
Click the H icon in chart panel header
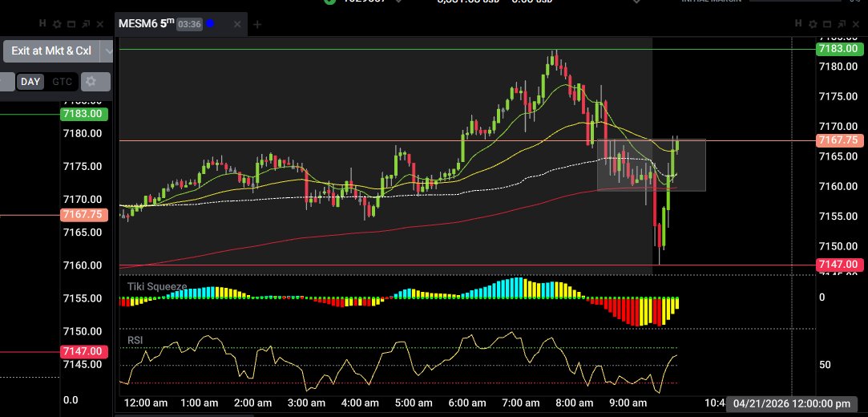click(797, 24)
